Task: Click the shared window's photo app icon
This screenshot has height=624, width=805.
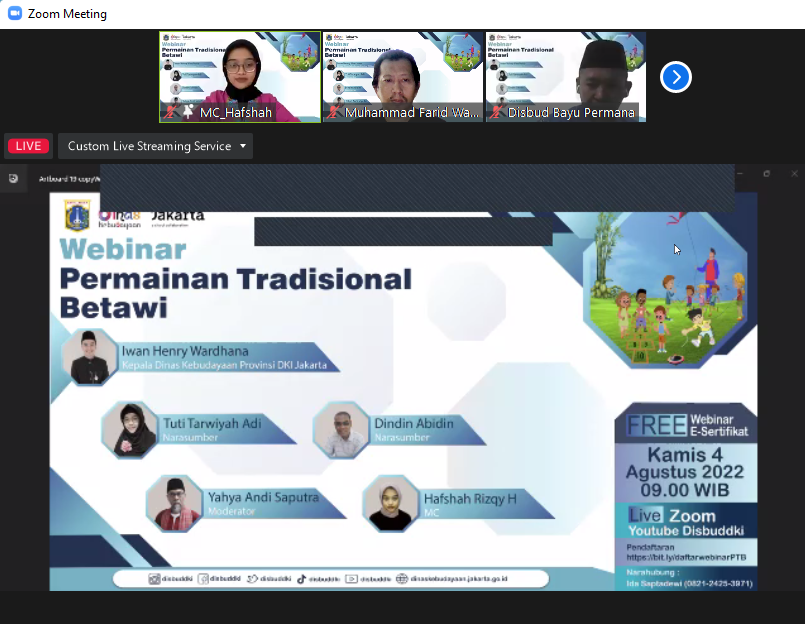Action: coord(13,178)
